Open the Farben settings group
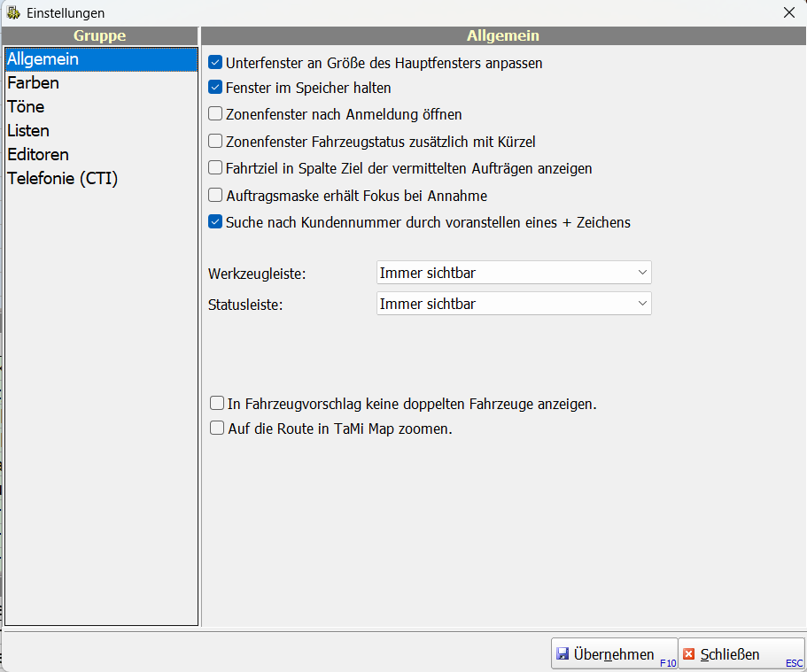 (x=33, y=83)
